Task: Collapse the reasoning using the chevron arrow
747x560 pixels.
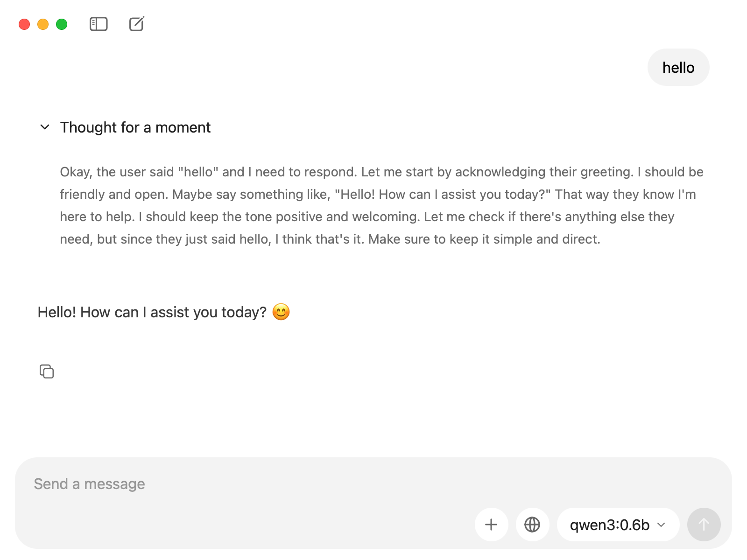Action: (45, 127)
